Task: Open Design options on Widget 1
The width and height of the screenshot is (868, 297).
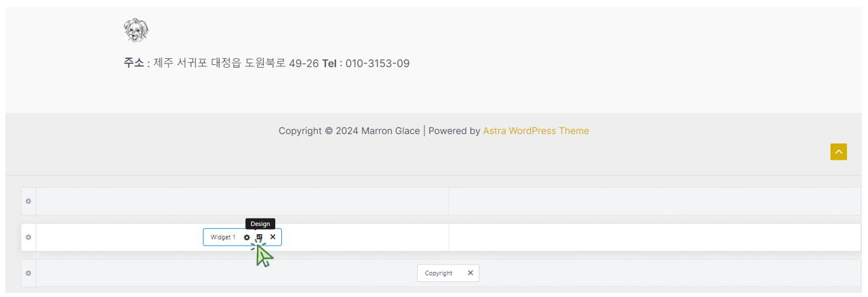Action: coord(260,237)
